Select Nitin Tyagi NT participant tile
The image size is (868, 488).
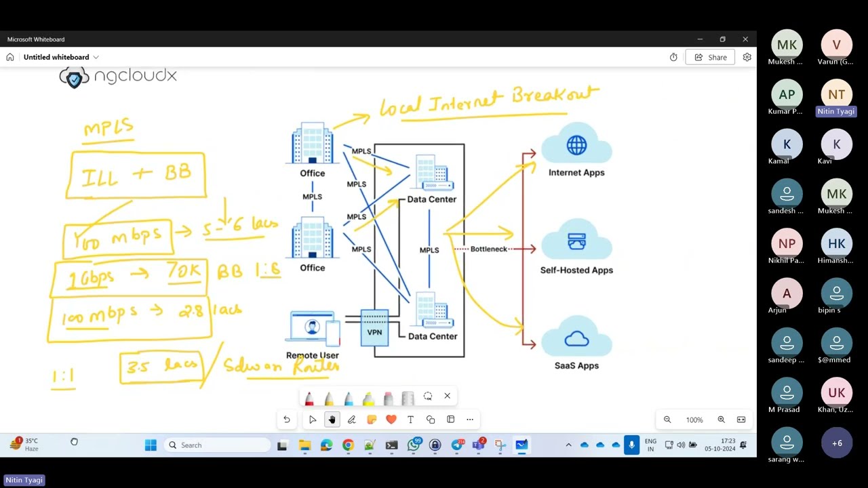(836, 100)
